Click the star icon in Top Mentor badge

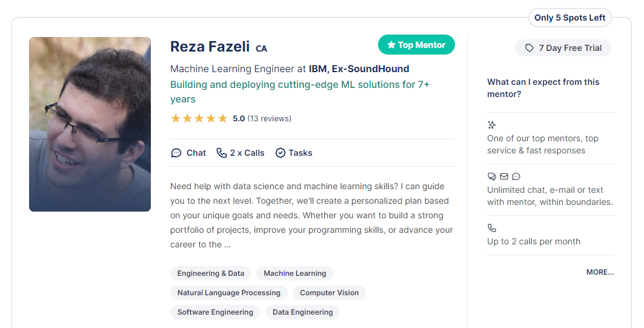click(x=391, y=45)
